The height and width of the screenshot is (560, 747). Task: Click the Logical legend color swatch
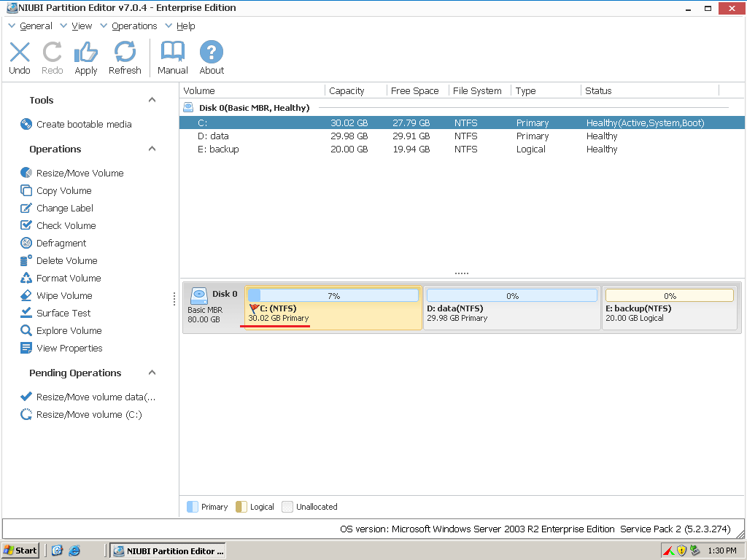241,507
